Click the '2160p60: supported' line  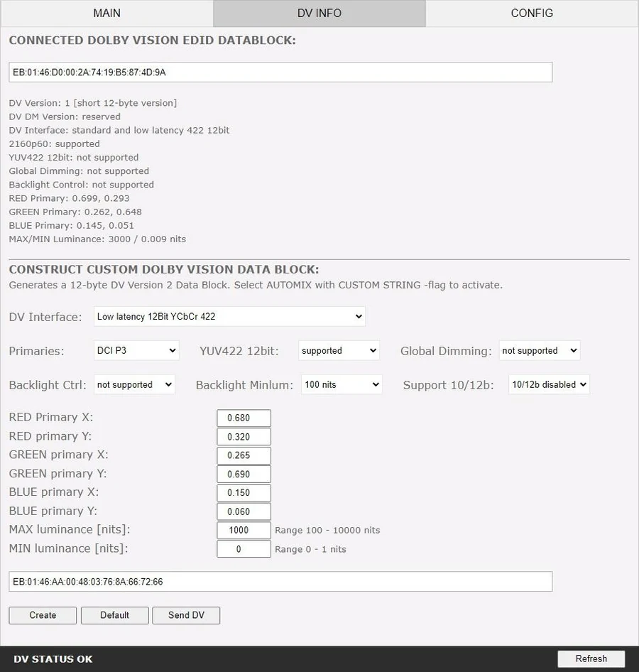(x=55, y=144)
